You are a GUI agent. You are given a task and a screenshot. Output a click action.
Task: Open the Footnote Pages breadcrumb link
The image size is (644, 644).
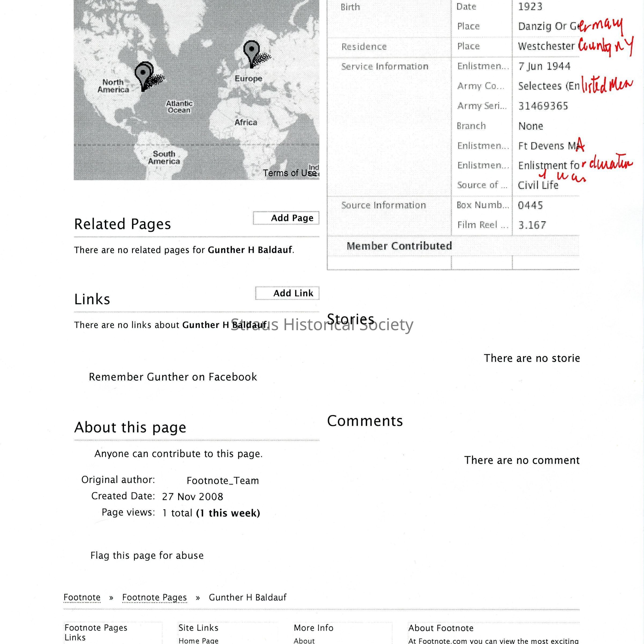click(154, 597)
